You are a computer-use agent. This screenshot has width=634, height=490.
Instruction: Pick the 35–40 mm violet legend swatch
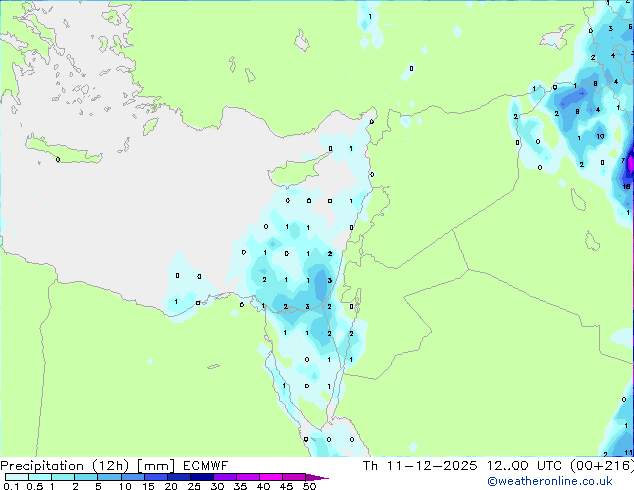[x=248, y=477]
